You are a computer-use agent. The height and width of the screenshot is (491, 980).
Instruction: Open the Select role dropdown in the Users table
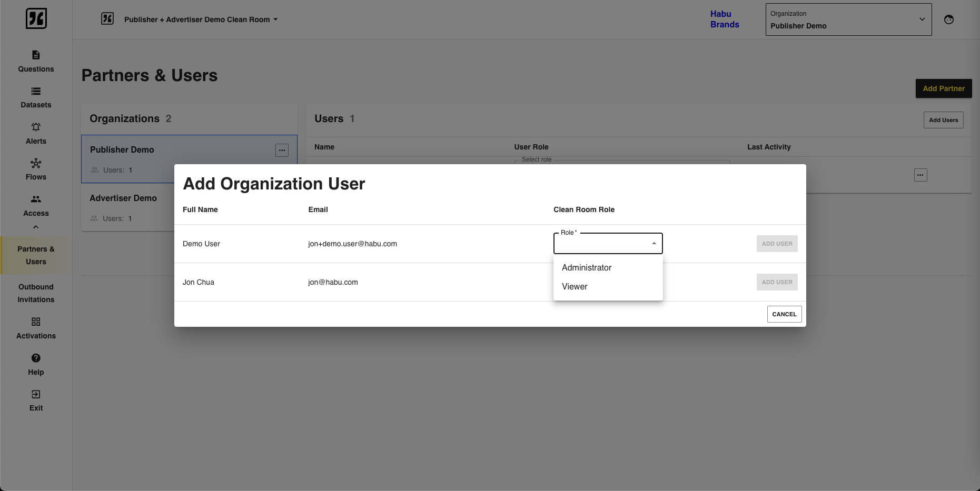tap(622, 162)
